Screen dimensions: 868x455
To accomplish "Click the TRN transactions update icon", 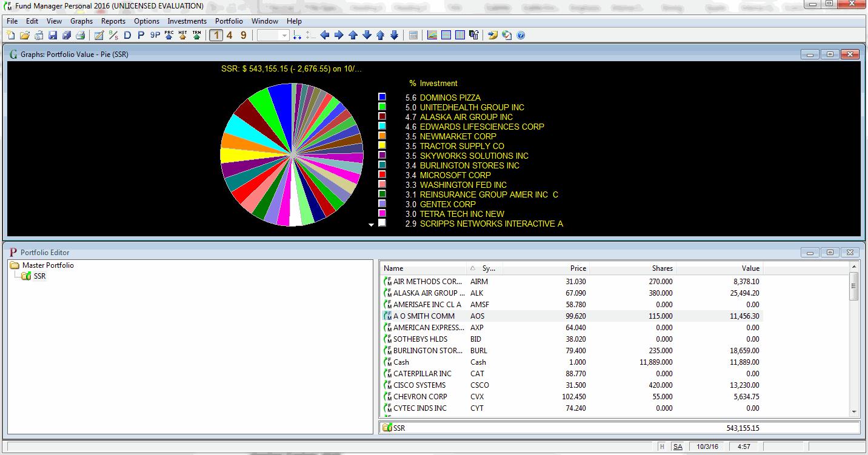I will coord(196,35).
